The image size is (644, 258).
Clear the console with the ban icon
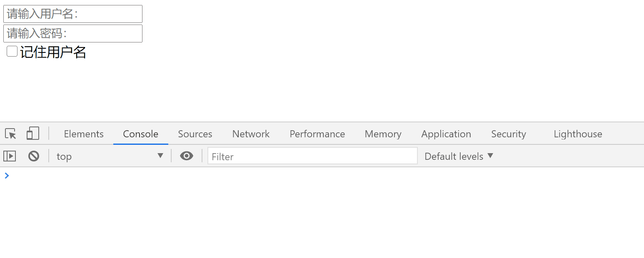click(34, 156)
